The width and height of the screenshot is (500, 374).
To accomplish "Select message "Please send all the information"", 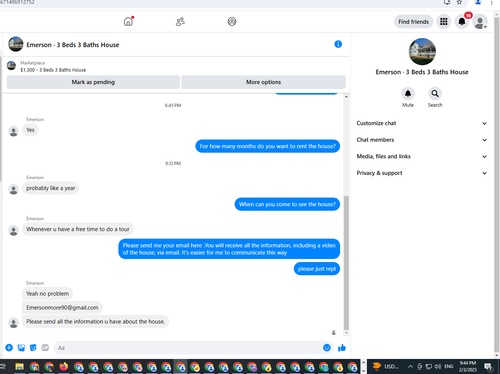I will coord(95,322).
